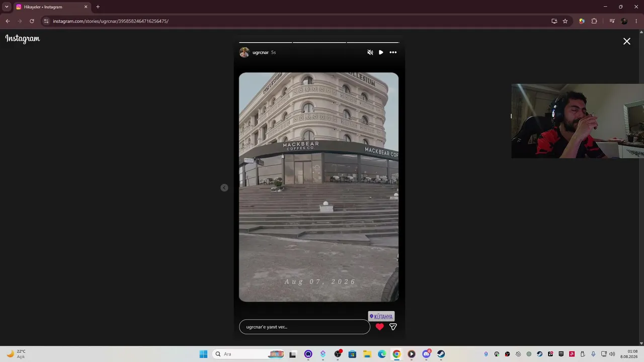Open the Steam icon in system tray
Viewport: 644px width, 362px height.
(539, 354)
